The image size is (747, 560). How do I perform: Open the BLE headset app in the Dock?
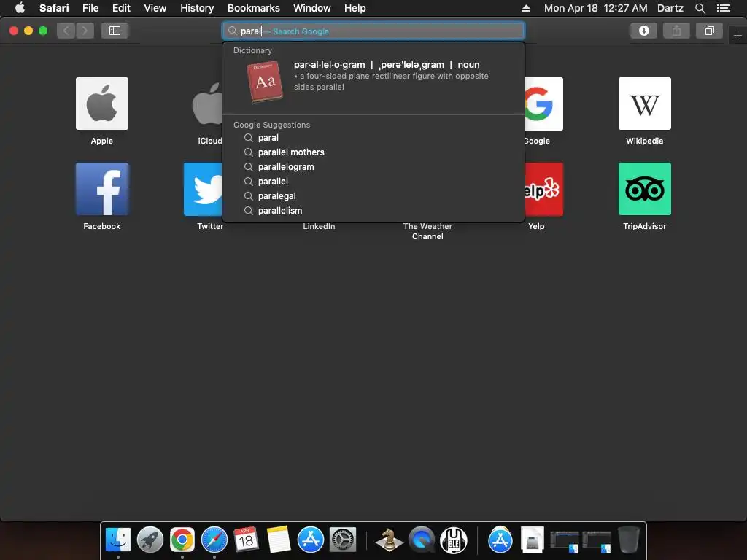(x=454, y=540)
